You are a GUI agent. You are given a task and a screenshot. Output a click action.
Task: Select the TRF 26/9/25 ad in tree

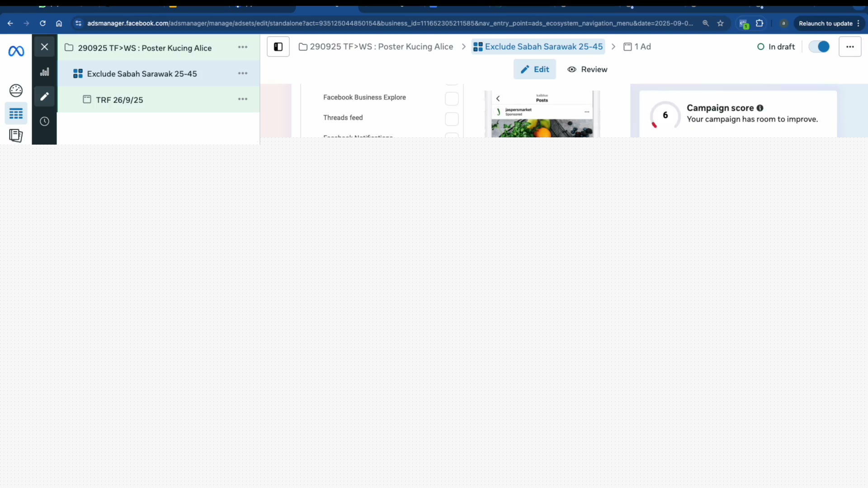(x=119, y=100)
